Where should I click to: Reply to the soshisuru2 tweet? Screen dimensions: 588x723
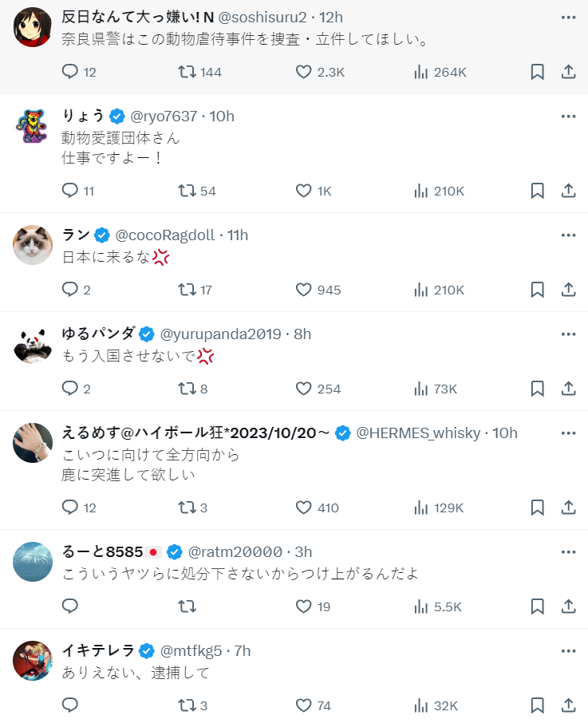pyautogui.click(x=70, y=72)
